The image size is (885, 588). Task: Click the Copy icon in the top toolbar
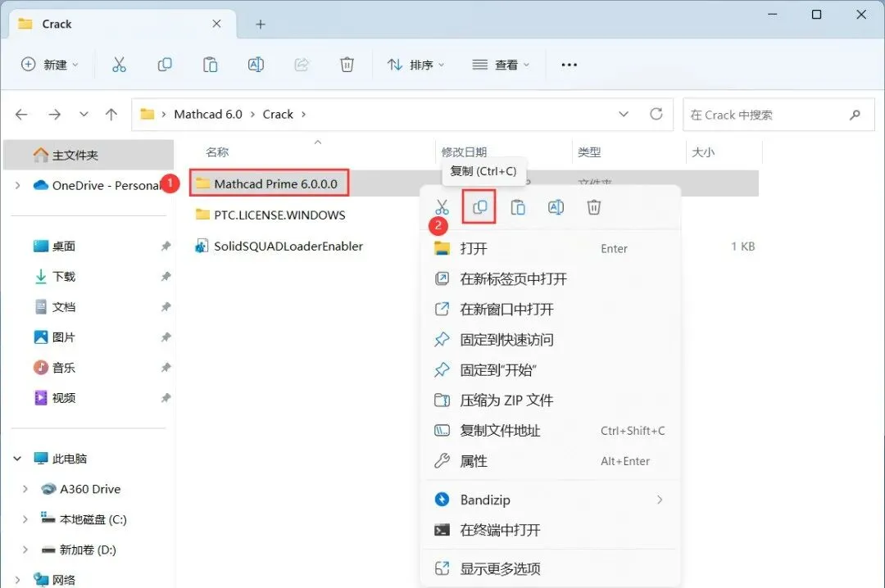(164, 65)
